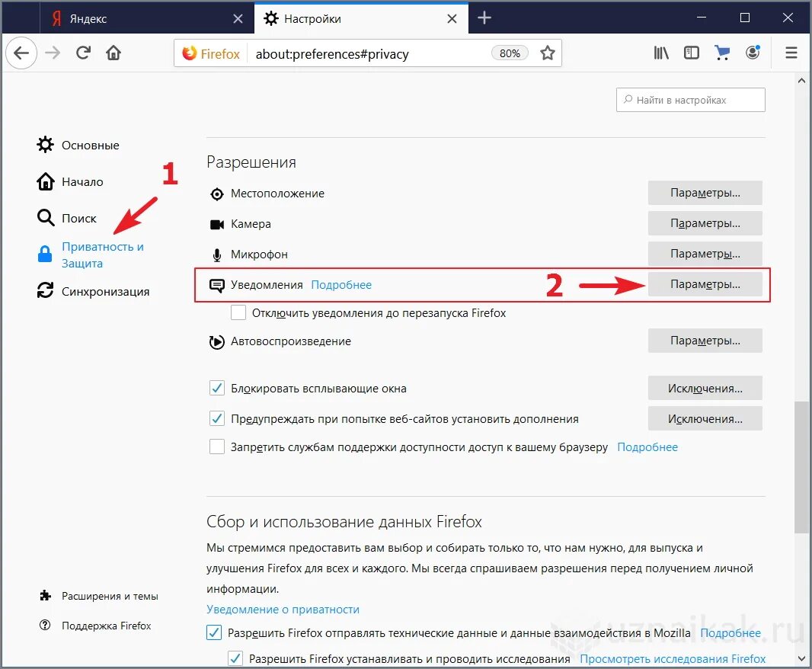812x669 pixels.
Task: Open the Синхронизация settings category
Action: click(93, 291)
